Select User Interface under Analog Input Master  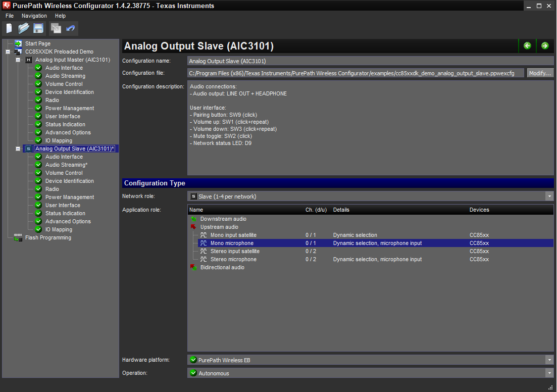tap(63, 116)
